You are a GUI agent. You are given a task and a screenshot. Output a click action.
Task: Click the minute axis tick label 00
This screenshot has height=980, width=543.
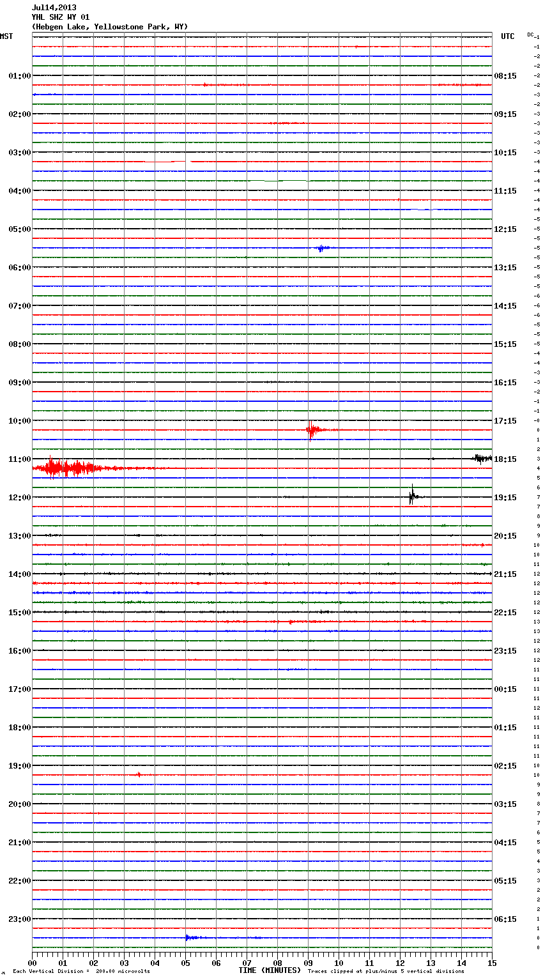click(32, 963)
